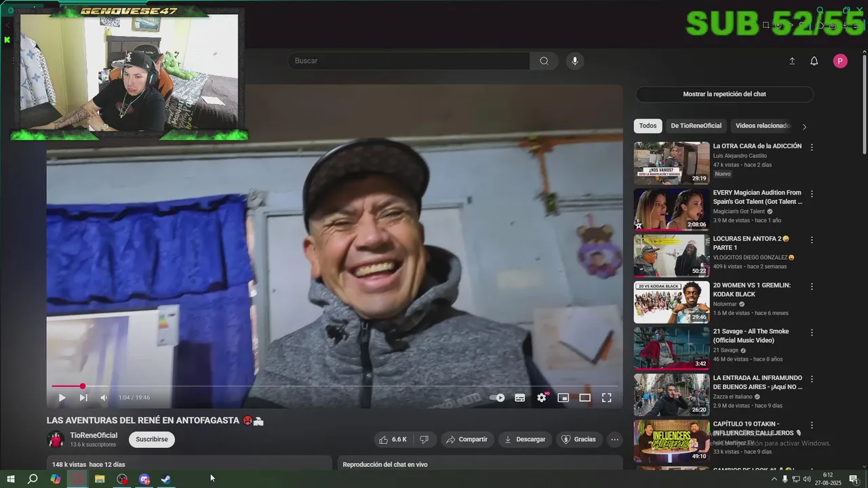The height and width of the screenshot is (488, 868).
Task: Focus the Buscar search field
Action: coord(409,61)
